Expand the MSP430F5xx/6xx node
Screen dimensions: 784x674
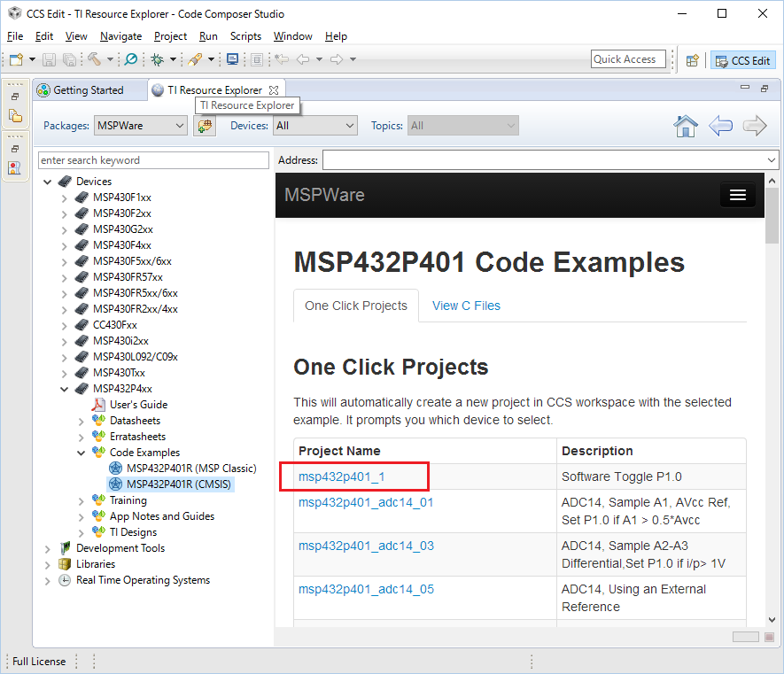point(64,261)
